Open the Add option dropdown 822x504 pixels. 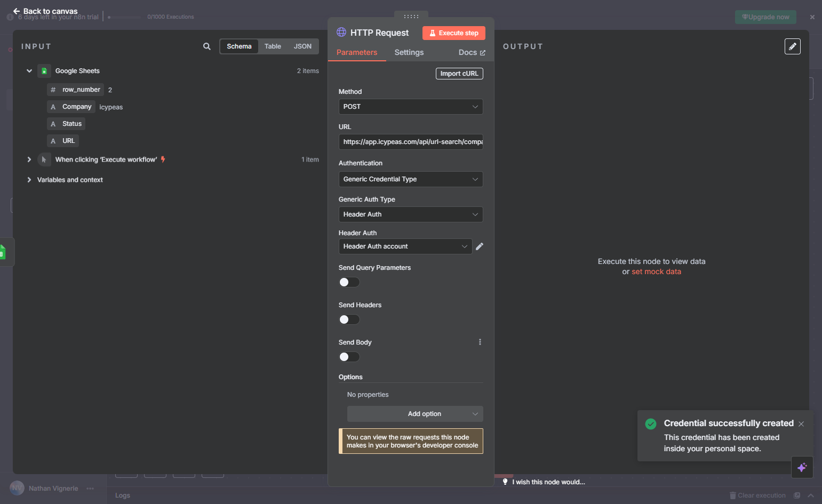pos(415,414)
